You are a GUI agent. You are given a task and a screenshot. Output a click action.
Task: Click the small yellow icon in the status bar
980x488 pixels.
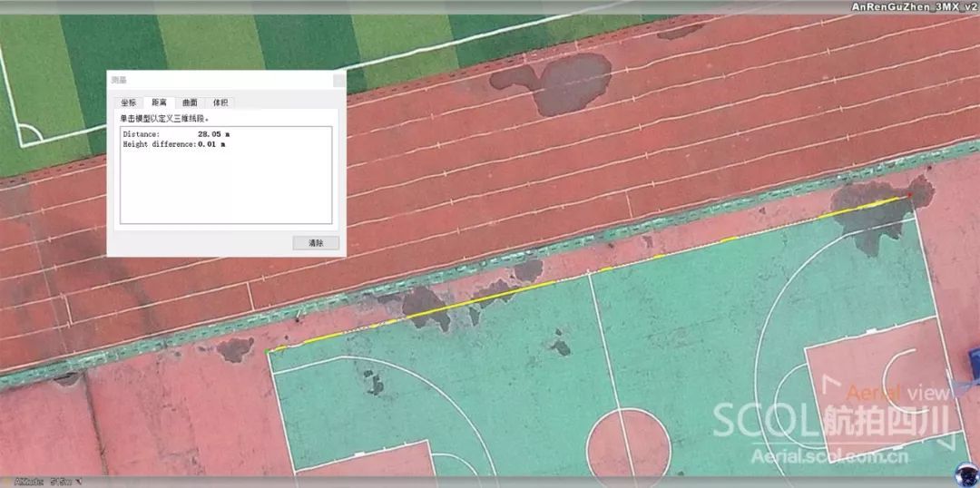[x=7, y=482]
